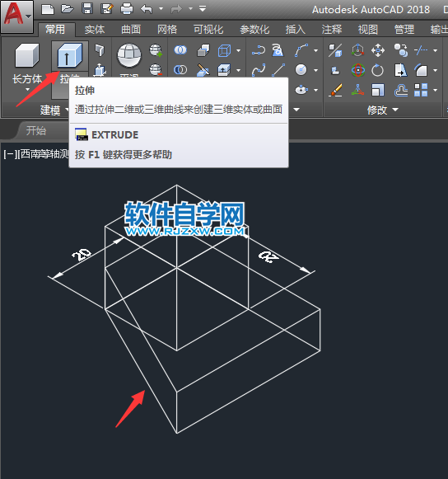Image resolution: width=448 pixels, height=479 pixels.
Task: Click the Plot printer icon
Action: click(x=127, y=9)
